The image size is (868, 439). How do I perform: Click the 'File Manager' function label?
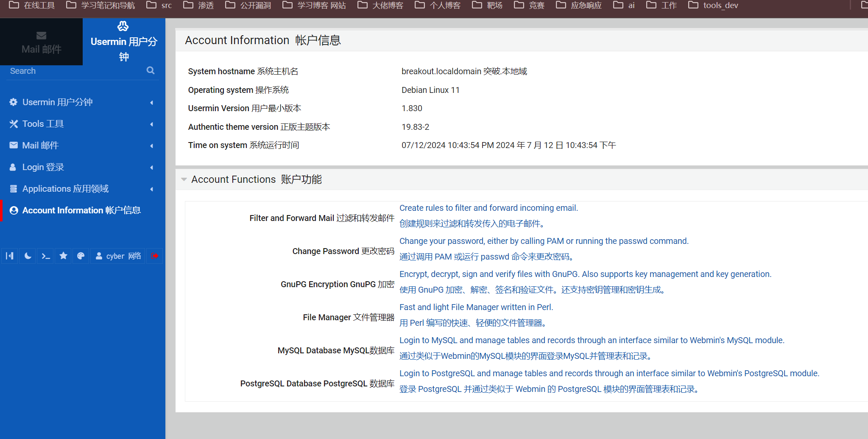click(349, 317)
